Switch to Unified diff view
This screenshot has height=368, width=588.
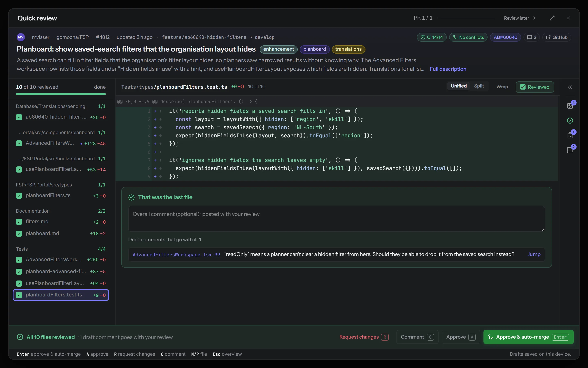(459, 86)
